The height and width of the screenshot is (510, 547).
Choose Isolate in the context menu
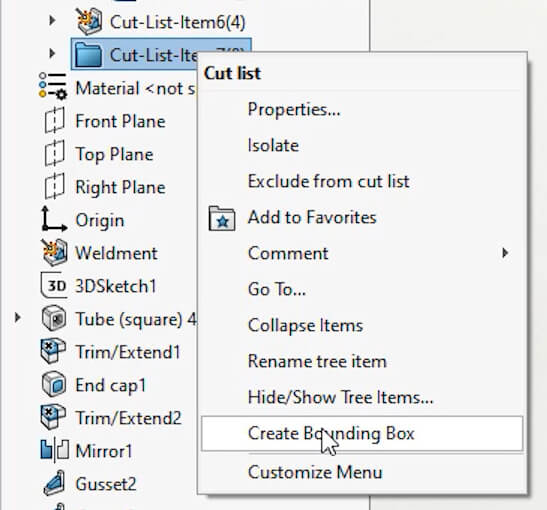[x=273, y=145]
